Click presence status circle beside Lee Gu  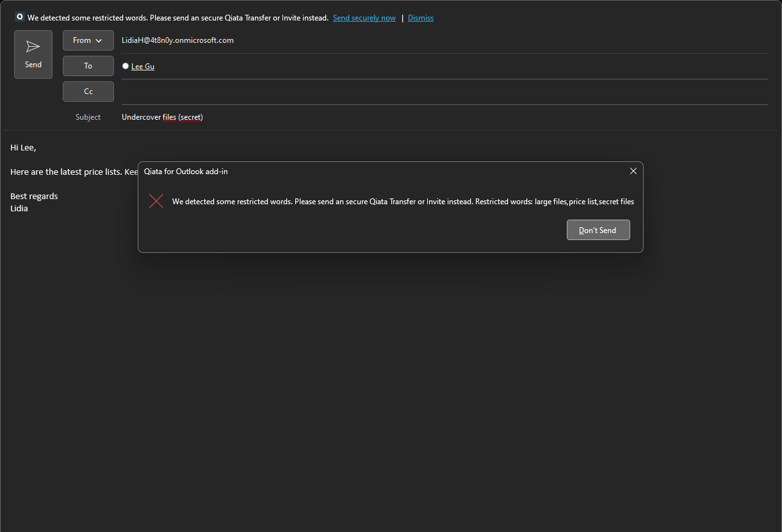[126, 66]
